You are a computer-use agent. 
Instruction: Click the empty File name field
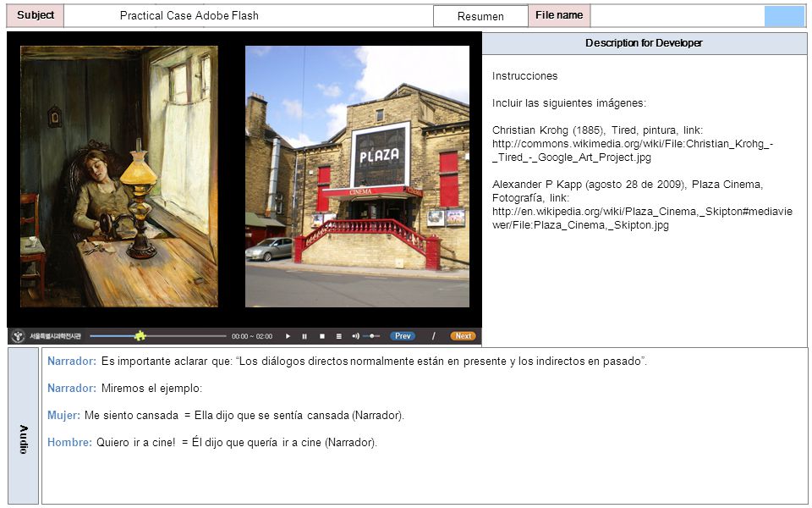click(678, 15)
